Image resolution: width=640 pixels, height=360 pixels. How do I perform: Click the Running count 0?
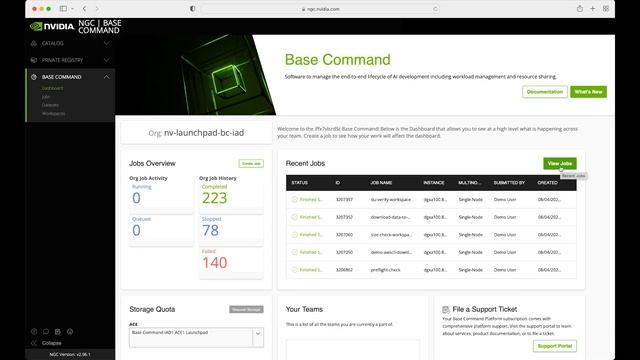(136, 198)
